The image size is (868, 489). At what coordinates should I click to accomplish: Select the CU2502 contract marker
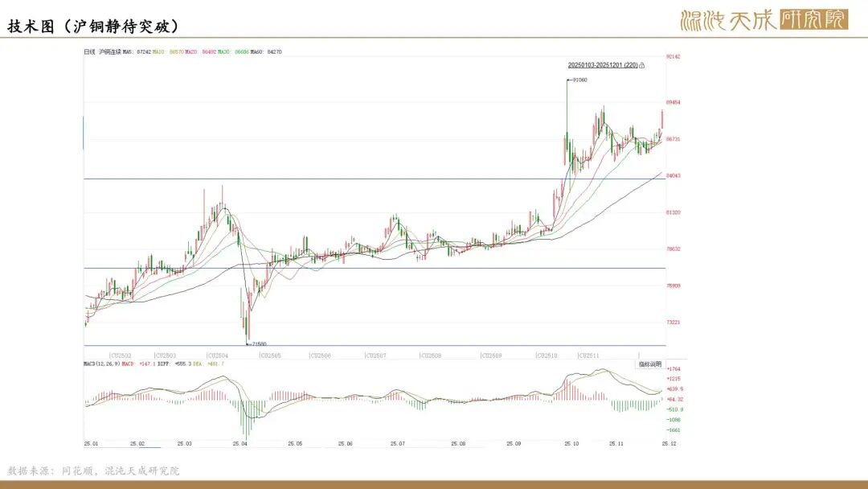tap(121, 355)
